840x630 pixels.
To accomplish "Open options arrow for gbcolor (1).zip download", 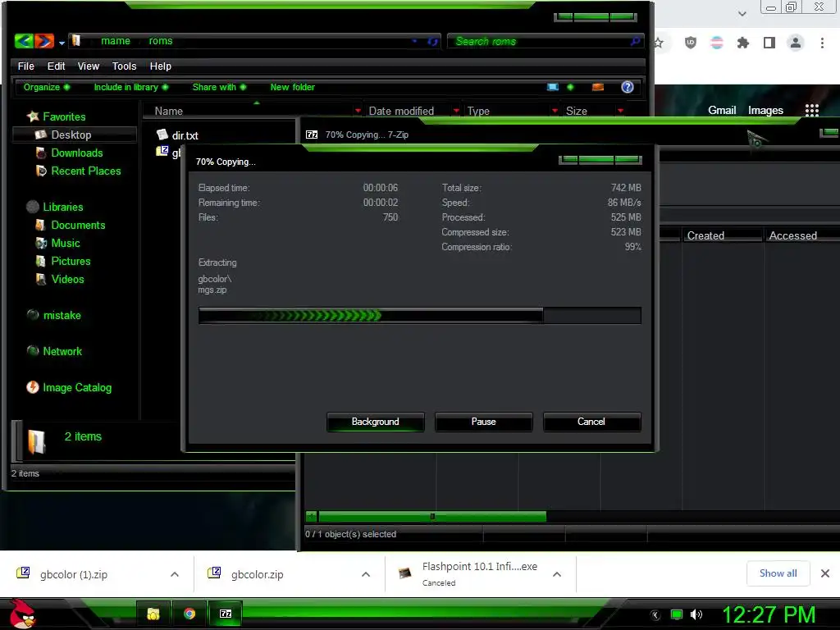I will click(x=175, y=574).
